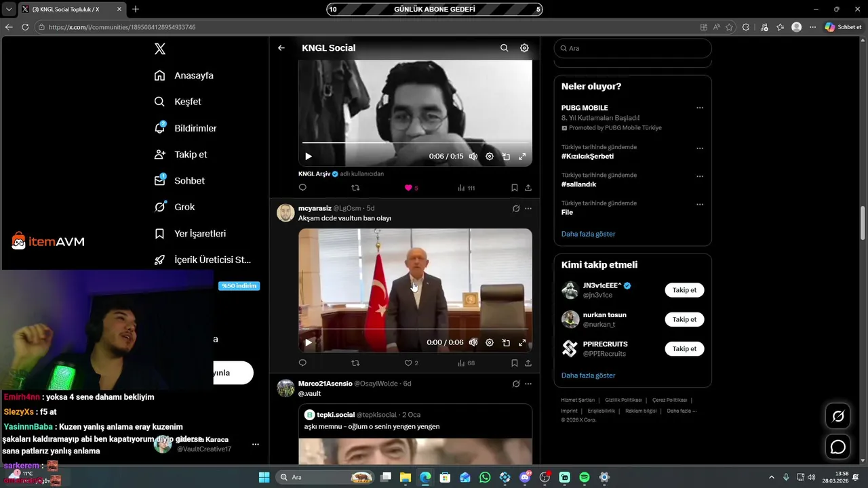Mute the 0:00 / 0:06 flag video
This screenshot has height=488, width=868.
pos(473,343)
